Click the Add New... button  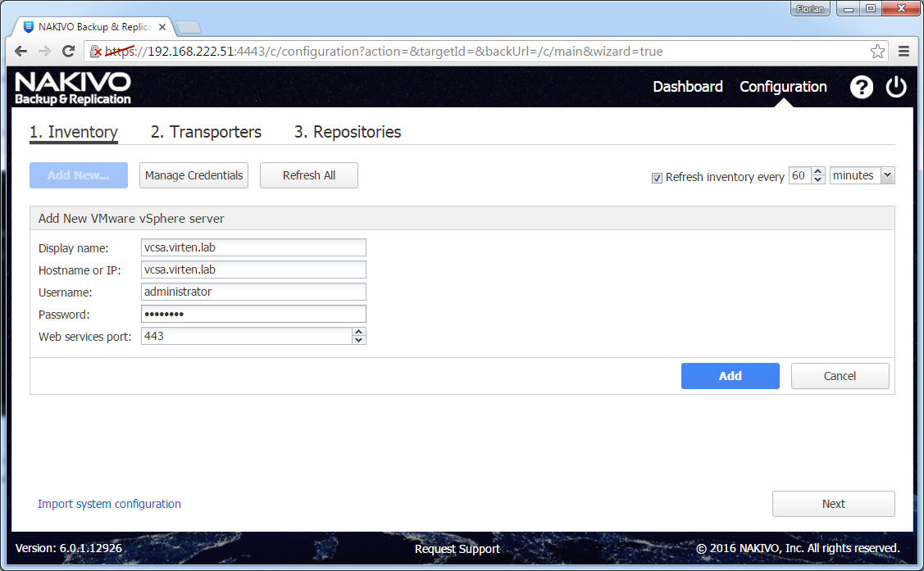coord(79,175)
